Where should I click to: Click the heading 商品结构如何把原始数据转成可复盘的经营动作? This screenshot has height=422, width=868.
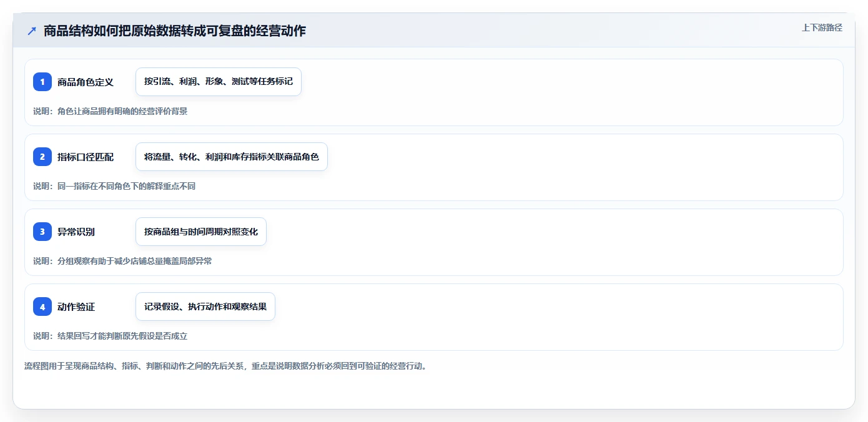[x=175, y=31]
